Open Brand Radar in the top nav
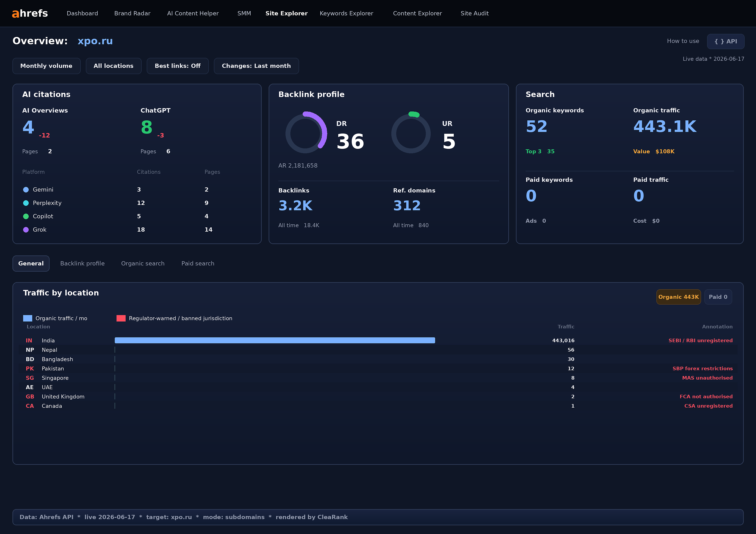Screen dimensions: 756x534 132,14
